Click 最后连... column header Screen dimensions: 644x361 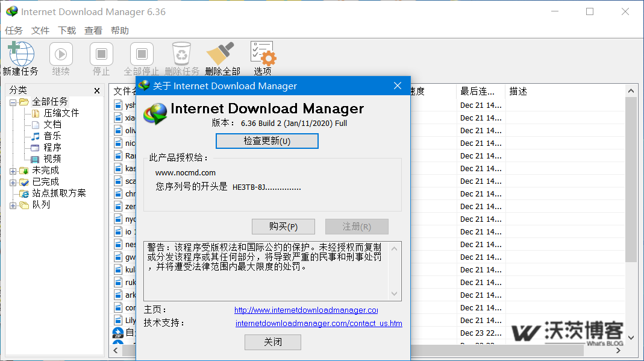pos(481,91)
